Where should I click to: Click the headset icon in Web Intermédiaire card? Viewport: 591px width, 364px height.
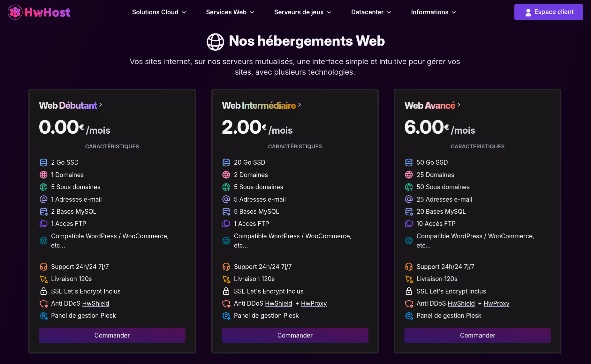click(x=226, y=267)
